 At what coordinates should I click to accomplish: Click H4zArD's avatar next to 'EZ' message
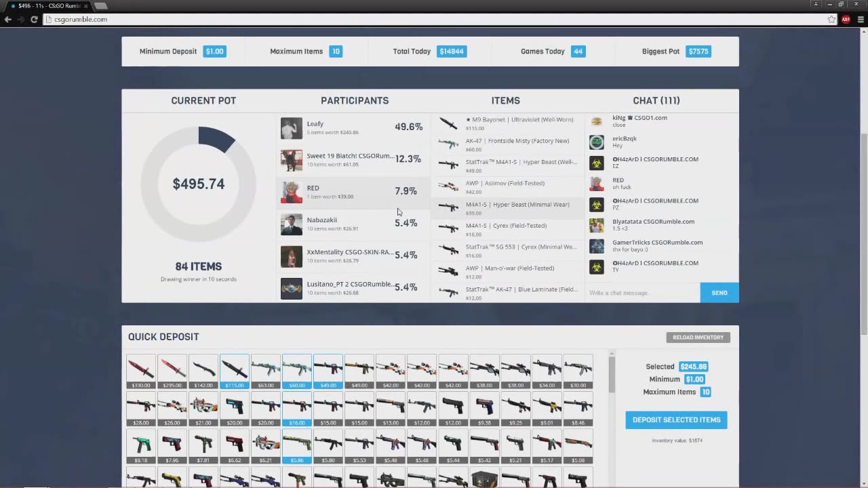(597, 163)
